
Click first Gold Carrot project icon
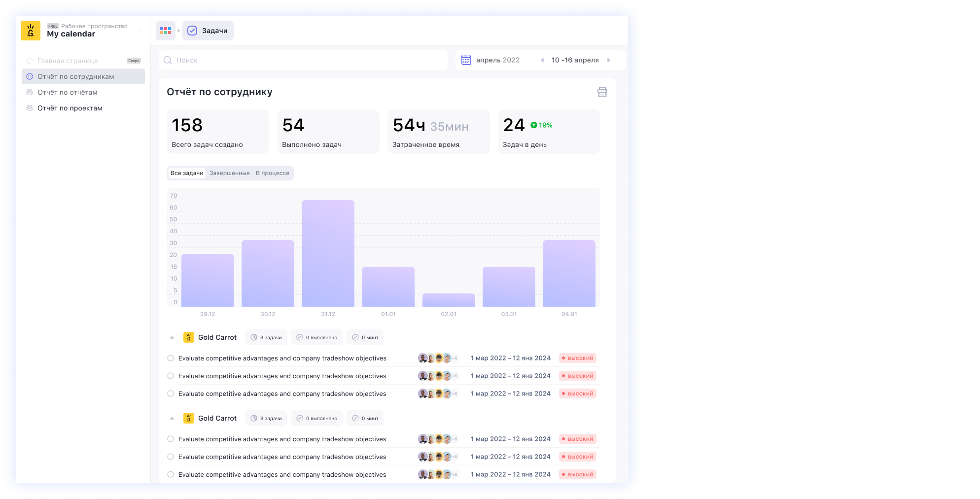188,337
